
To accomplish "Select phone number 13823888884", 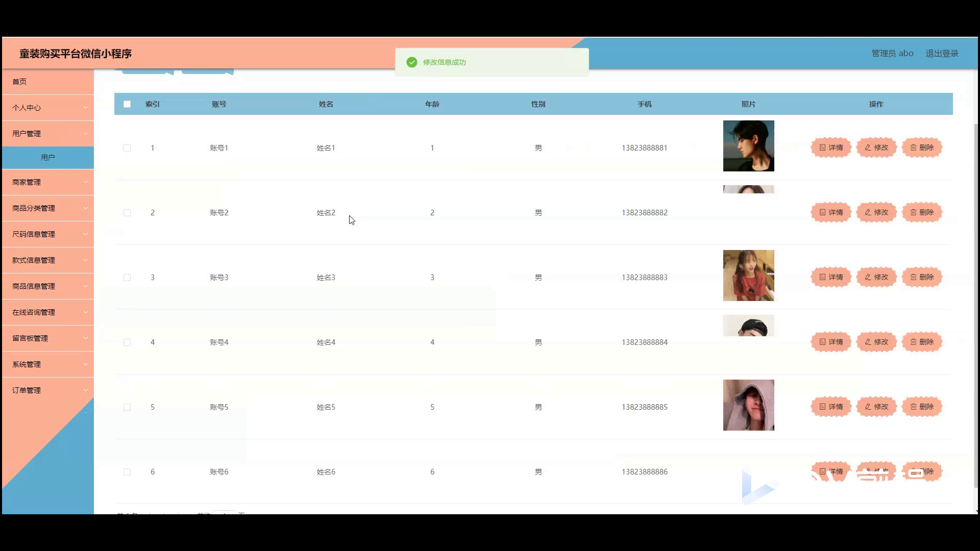I will point(644,342).
